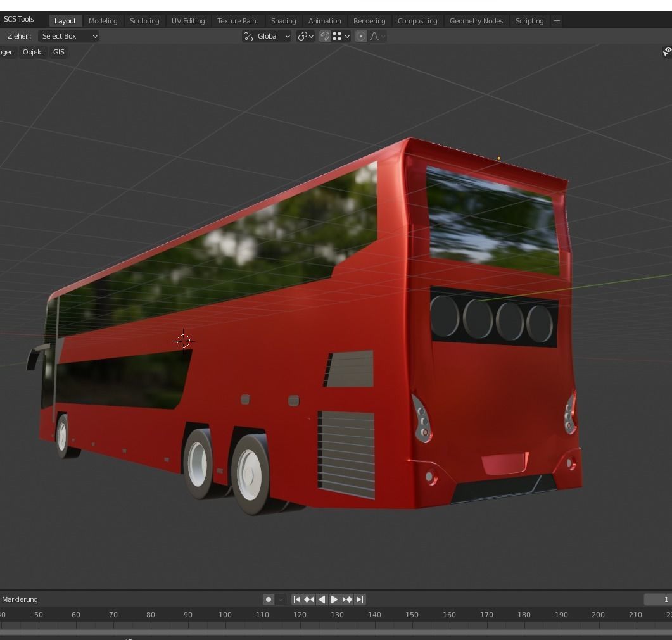Viewport: 672px width, 640px height.
Task: Jump to the last frame in the timeline
Action: click(360, 599)
